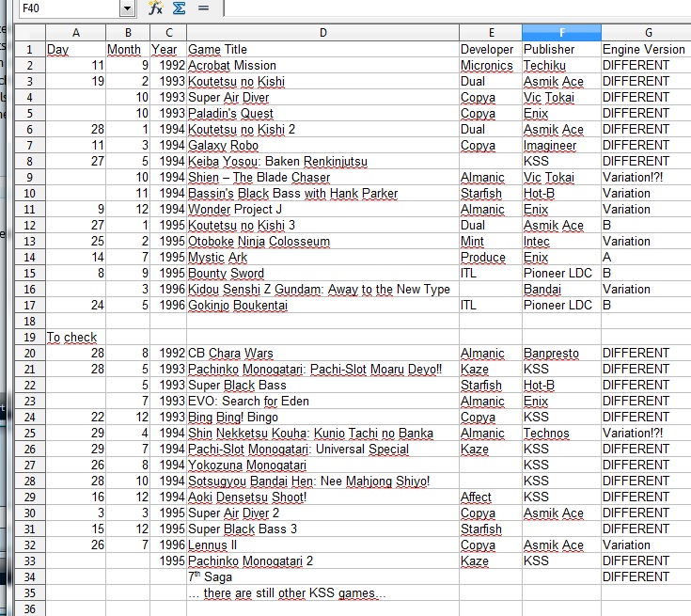The image size is (691, 616).
Task: Click the 'Publisher' header cell
Action: click(562, 50)
